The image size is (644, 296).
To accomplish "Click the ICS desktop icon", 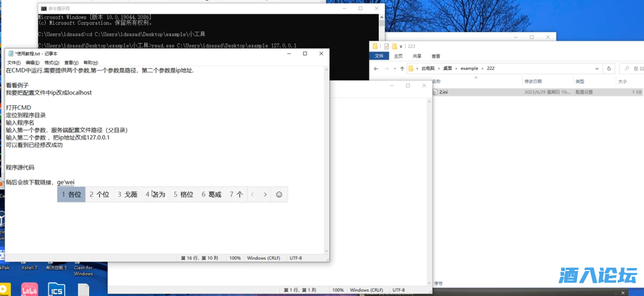I will [x=56, y=289].
